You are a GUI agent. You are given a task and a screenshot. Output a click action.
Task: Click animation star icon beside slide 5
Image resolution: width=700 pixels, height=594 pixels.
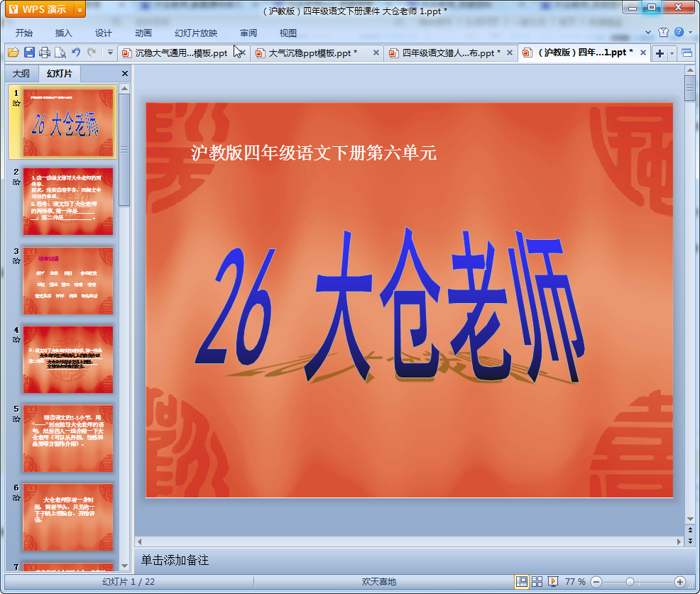click(x=16, y=419)
